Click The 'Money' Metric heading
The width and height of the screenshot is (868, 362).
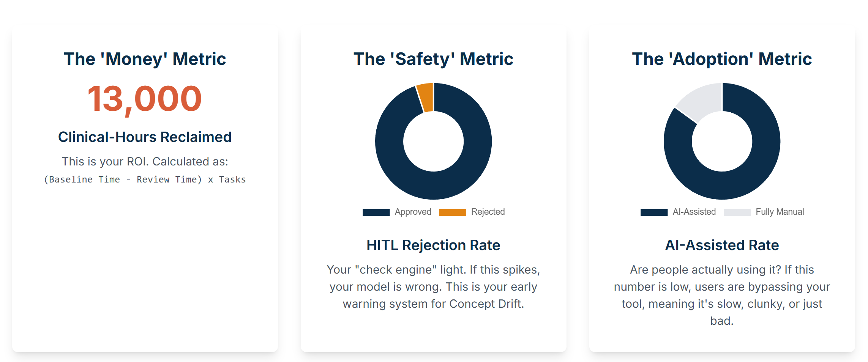[x=145, y=59]
